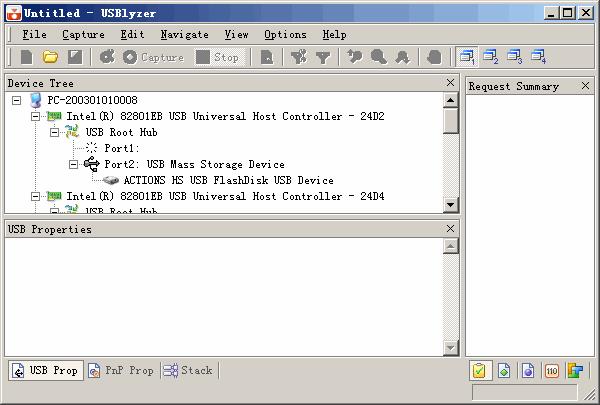Collapse the Port2 USB Mass Storage node
600x405 pixels.
pos(73,165)
